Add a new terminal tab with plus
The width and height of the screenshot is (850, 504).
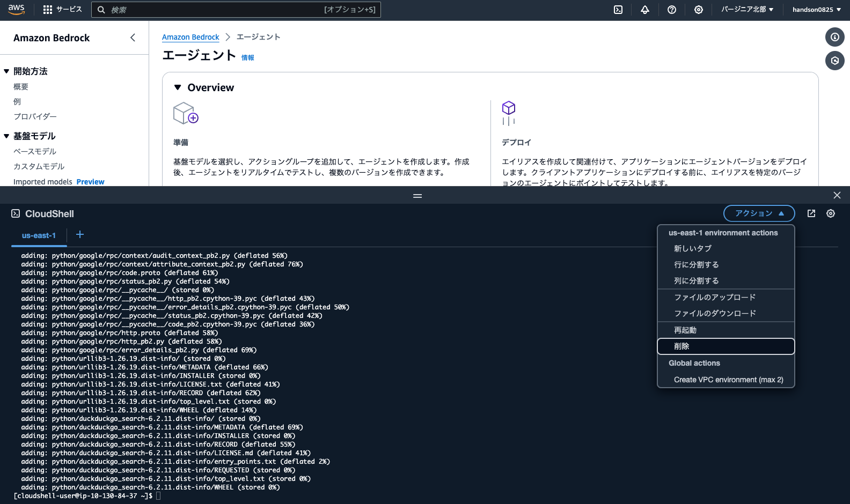80,234
